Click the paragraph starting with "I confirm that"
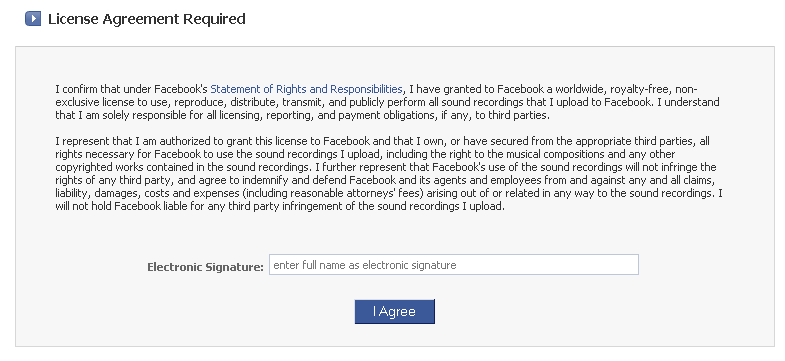The image size is (785, 361). click(387, 102)
